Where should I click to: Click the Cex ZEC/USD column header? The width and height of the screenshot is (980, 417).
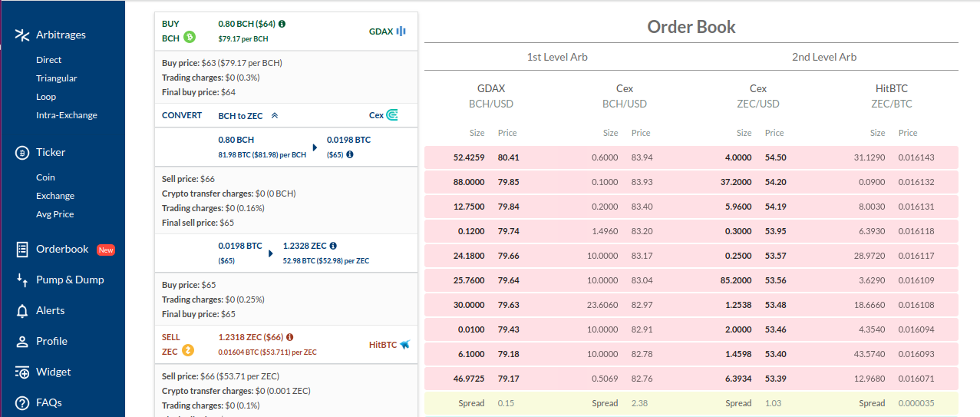pyautogui.click(x=758, y=96)
